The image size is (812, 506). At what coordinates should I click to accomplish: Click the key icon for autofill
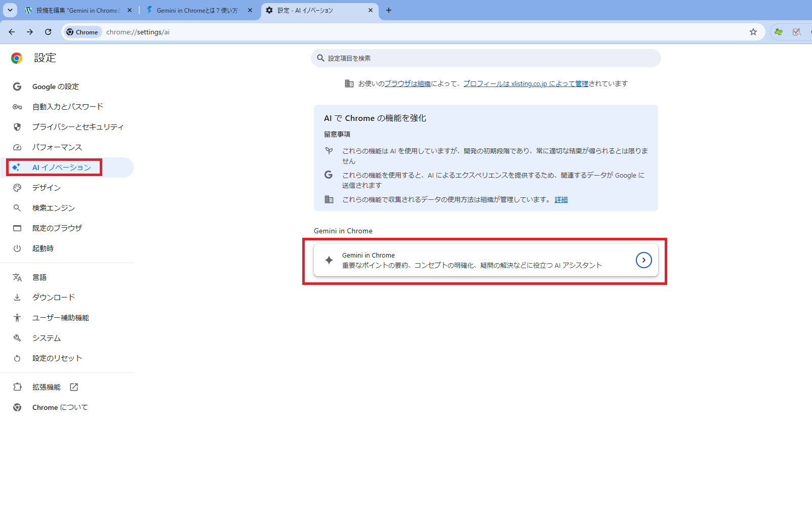(17, 107)
